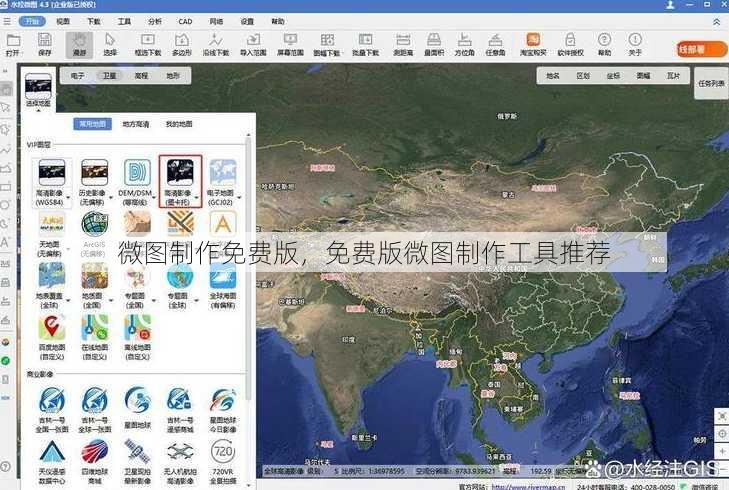This screenshot has width=729, height=490.
Task: Open the CAD menu
Action: pyautogui.click(x=185, y=21)
